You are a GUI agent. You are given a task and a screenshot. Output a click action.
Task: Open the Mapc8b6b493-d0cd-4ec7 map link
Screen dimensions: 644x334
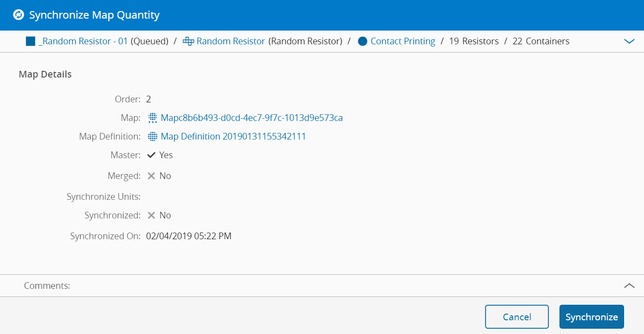pyautogui.click(x=252, y=118)
